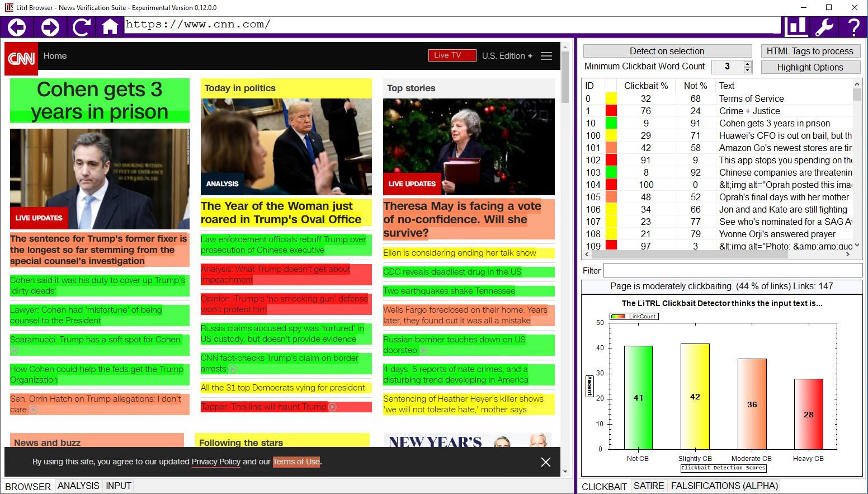Viewport: 868px width, 494px height.
Task: Select the CLICKBAIT tab
Action: (x=604, y=487)
